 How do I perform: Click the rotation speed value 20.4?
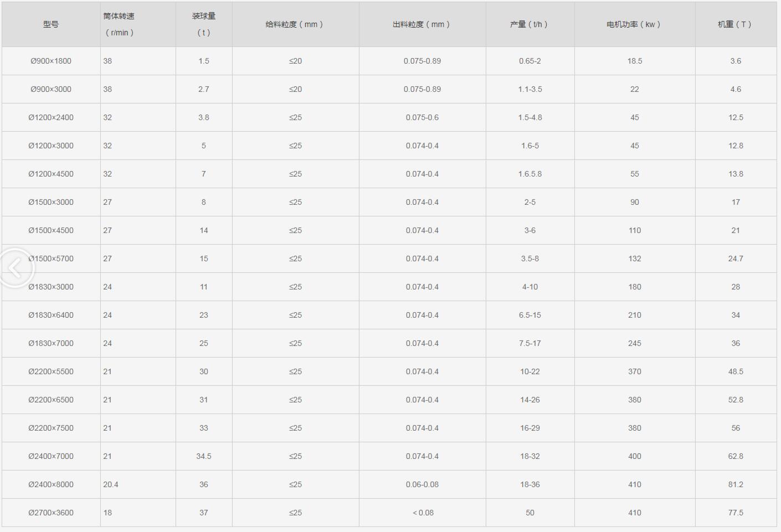click(x=111, y=484)
